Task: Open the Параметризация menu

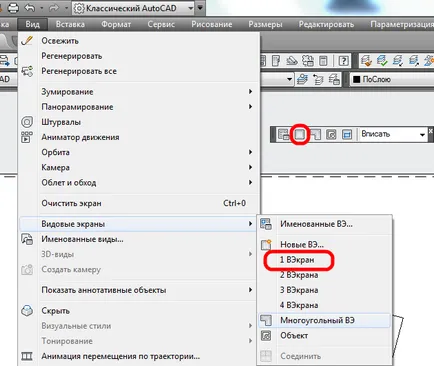Action: click(x=402, y=24)
